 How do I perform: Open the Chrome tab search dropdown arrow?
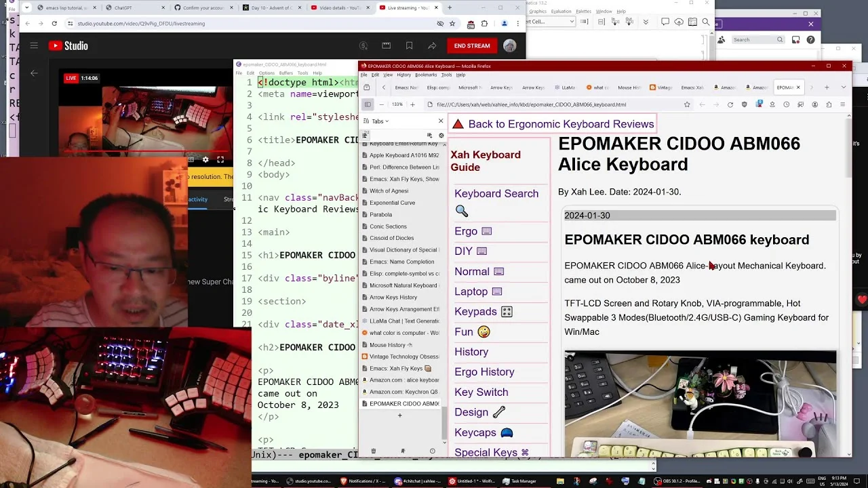[x=26, y=8]
